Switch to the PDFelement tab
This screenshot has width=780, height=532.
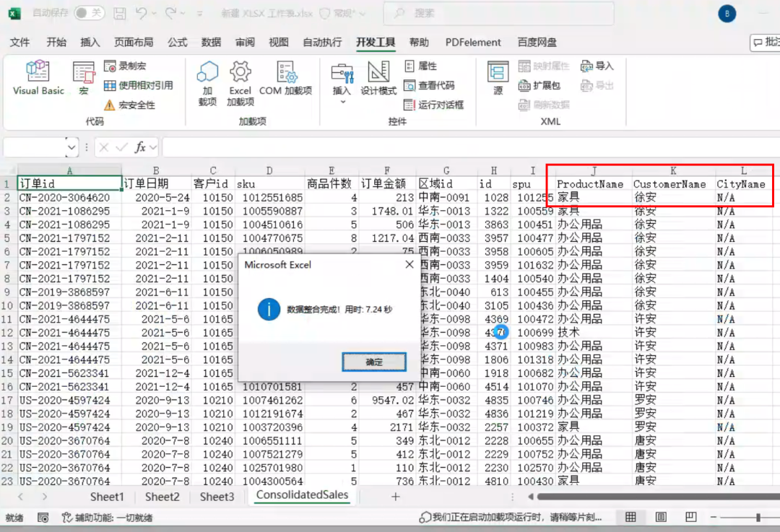(x=473, y=43)
